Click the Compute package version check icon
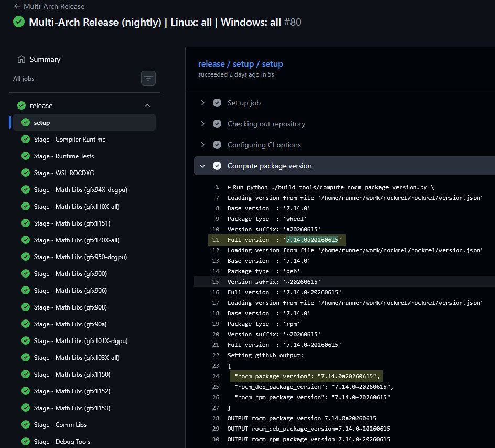Viewport: 495px width, 448px height. [217, 166]
